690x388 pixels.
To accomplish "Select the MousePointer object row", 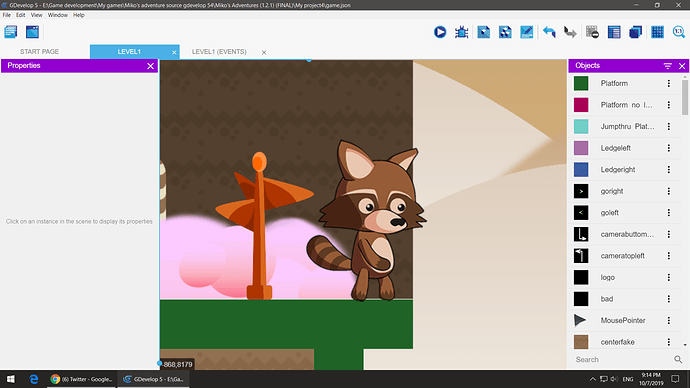I will [x=625, y=320].
